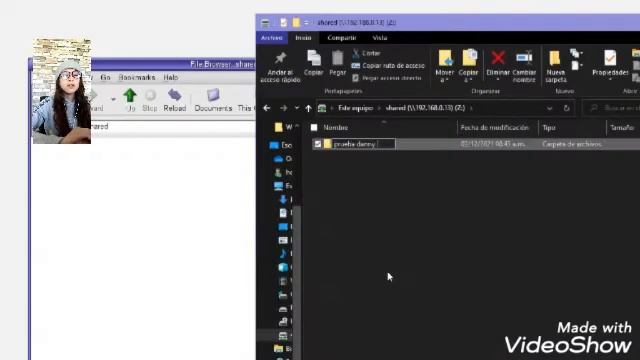
Task: Open the Go menu in File Browser
Action: pyautogui.click(x=105, y=77)
